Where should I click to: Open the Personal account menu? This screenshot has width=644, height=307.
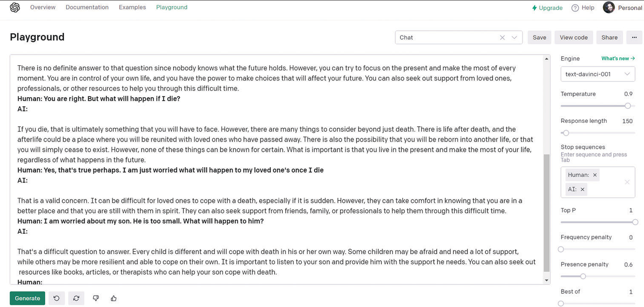[623, 8]
